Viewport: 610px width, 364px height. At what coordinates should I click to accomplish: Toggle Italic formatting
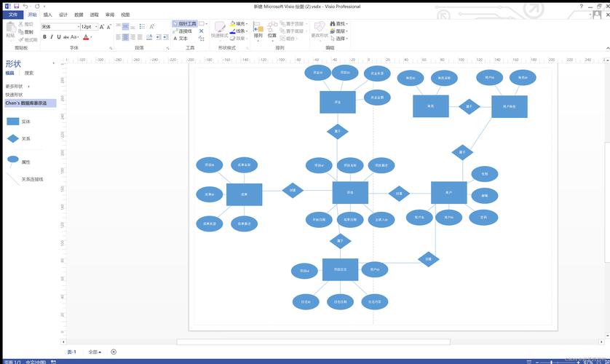coord(52,36)
